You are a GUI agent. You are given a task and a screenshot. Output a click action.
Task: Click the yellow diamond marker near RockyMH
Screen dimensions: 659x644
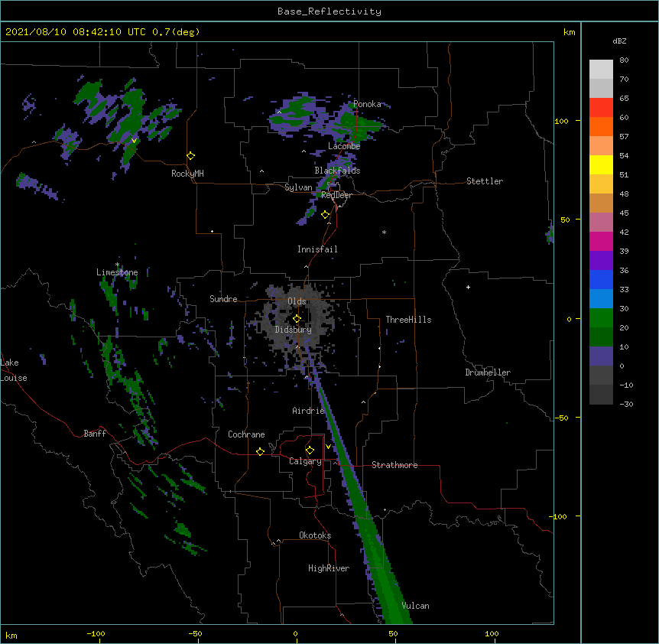[191, 156]
